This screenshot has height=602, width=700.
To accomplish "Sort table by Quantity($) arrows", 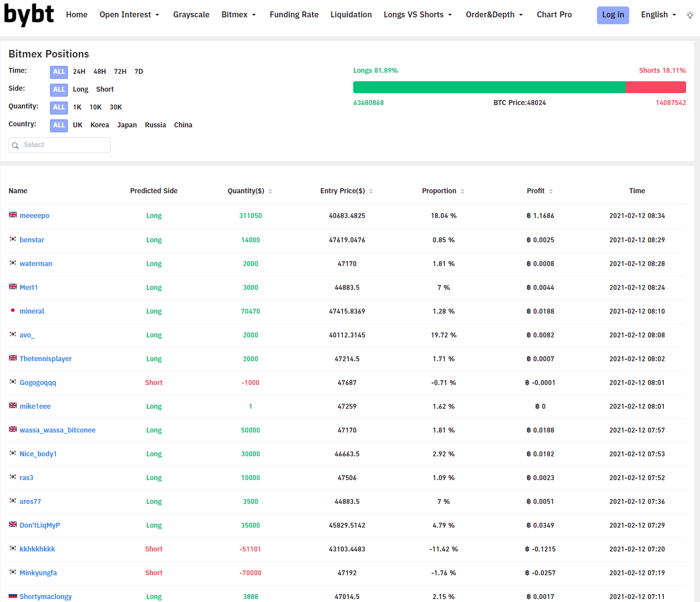I will click(270, 191).
